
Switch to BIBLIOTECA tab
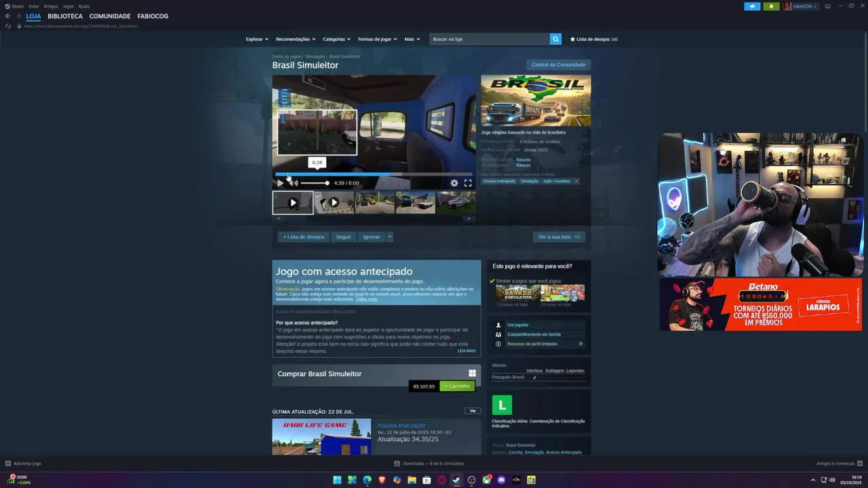click(65, 16)
